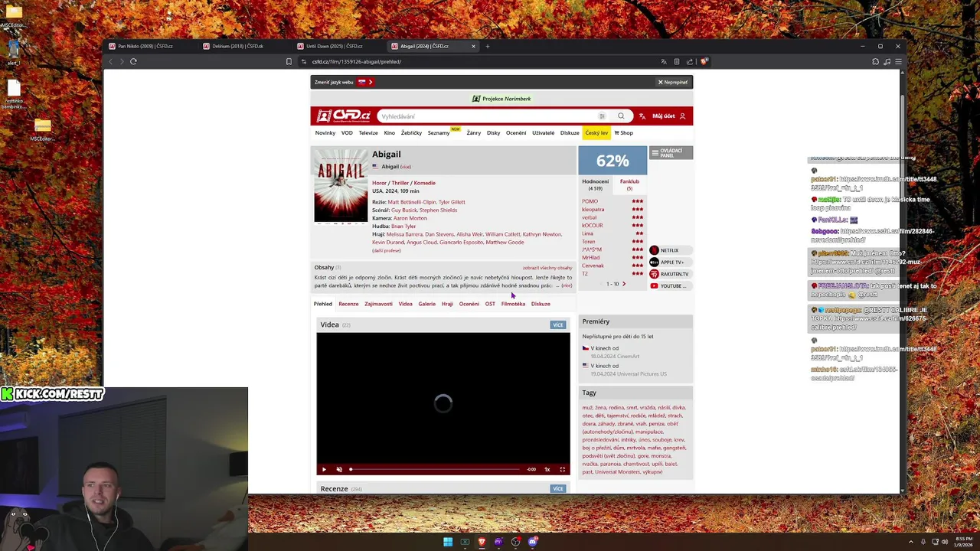Switch to the Until Dawn (2025) browser tab
Viewport: 980px width, 551px height.
pos(338,46)
